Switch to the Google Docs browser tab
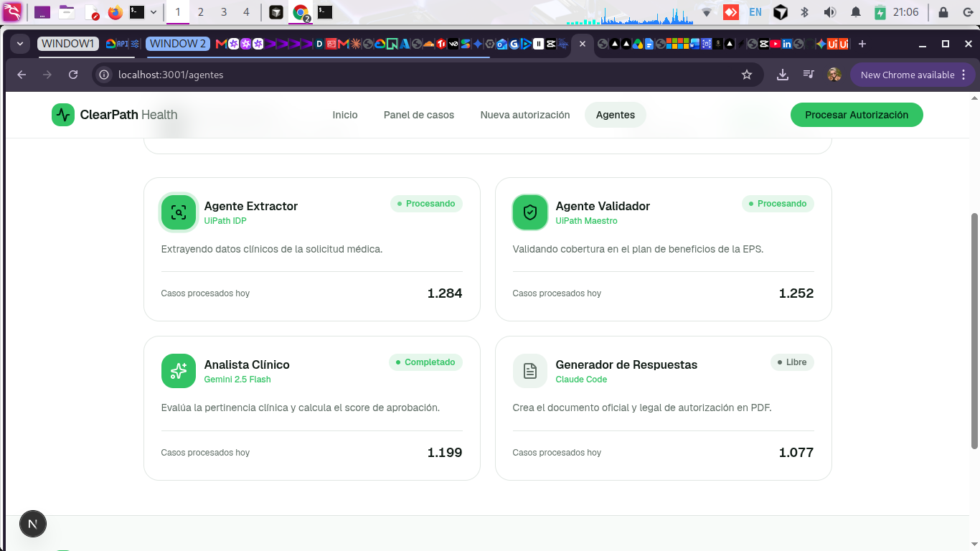Viewport: 980px width, 551px height. [x=649, y=44]
